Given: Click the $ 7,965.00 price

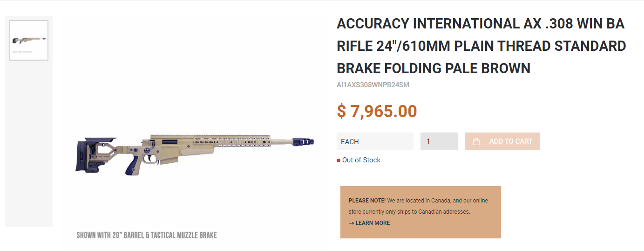Looking at the screenshot, I should (377, 112).
